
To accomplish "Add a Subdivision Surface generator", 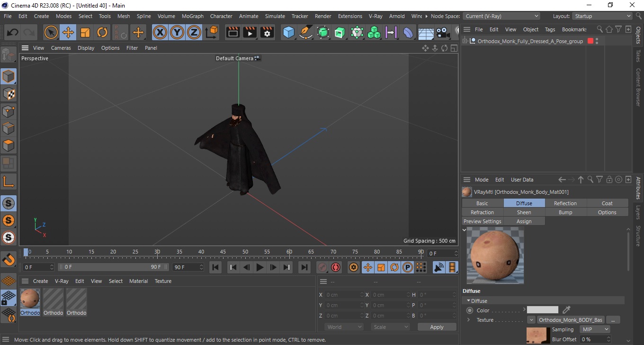I will 323,33.
